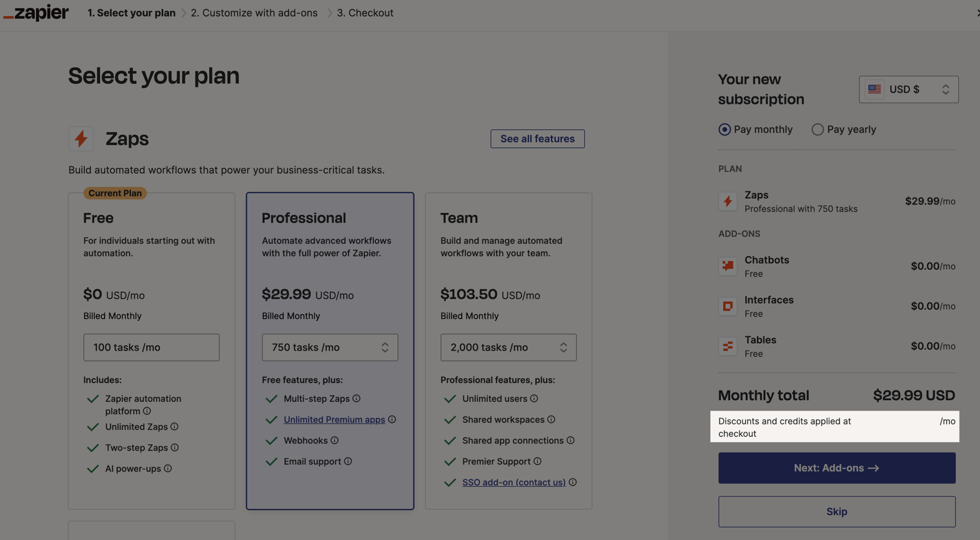Select the Professional plan card
The width and height of the screenshot is (980, 540).
point(330,351)
